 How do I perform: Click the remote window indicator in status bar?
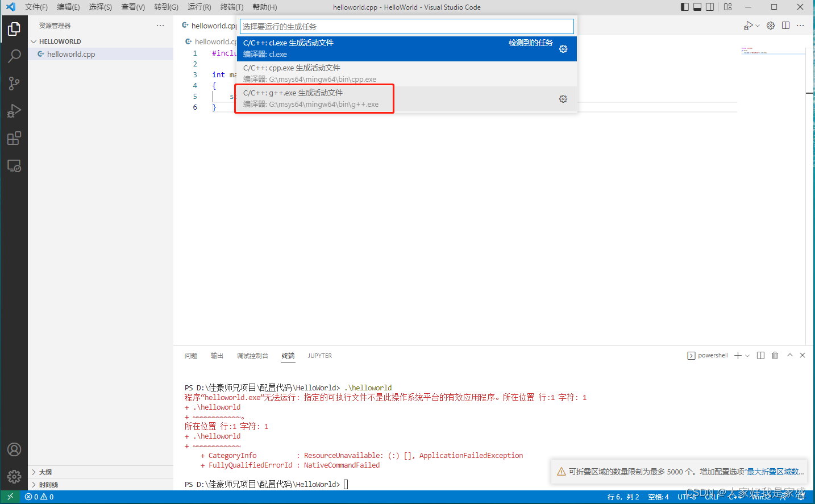click(x=10, y=497)
